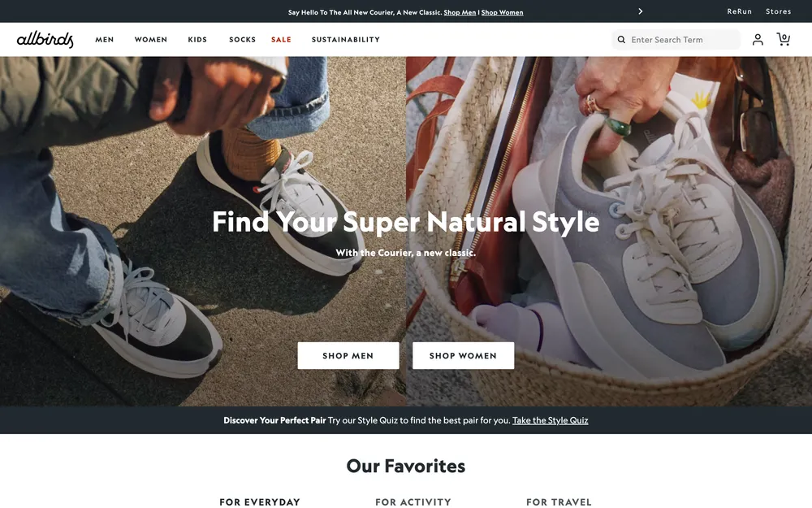Open the Stores link

(x=779, y=11)
